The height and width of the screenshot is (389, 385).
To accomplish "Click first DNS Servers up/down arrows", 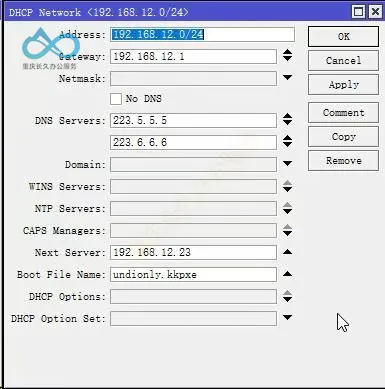I will pyautogui.click(x=287, y=119).
